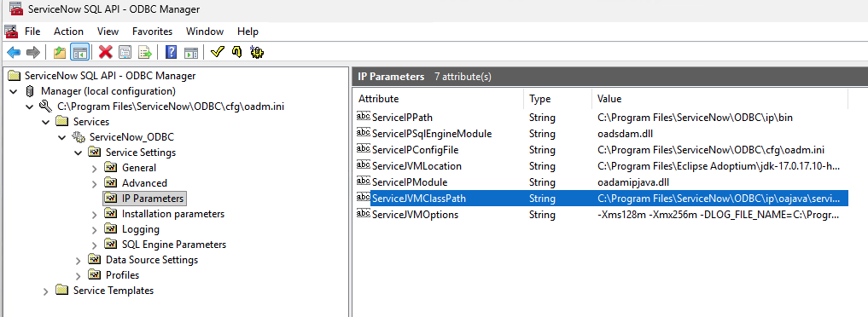The image size is (868, 317).
Task: Click the -Xms128m -Xmx256m value cell
Action: pyautogui.click(x=719, y=214)
